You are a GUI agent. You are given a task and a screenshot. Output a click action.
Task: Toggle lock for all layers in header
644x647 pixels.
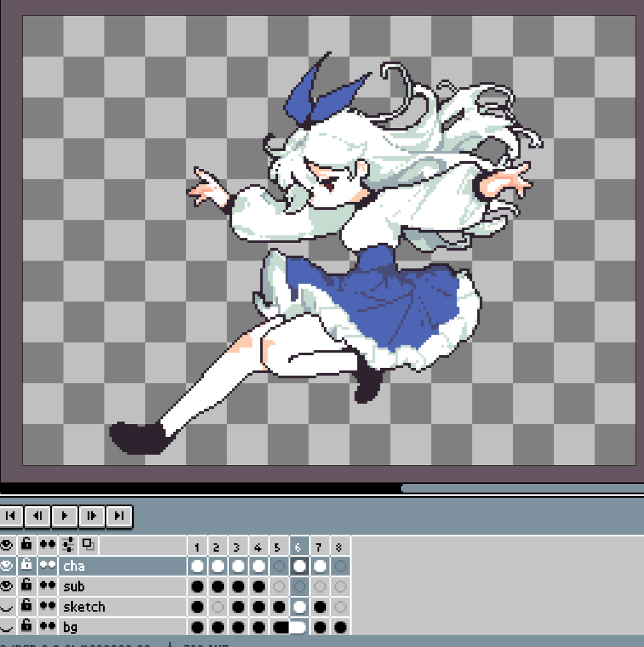[x=26, y=545]
